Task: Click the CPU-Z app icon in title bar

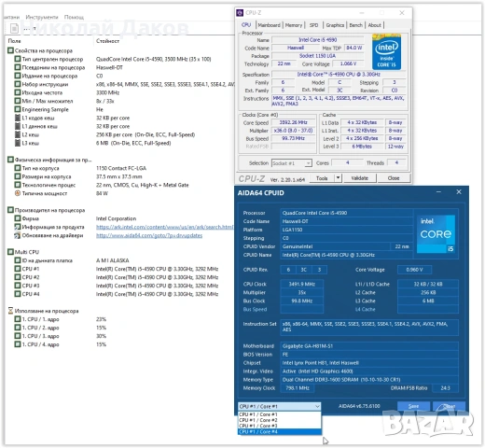Action: (240, 13)
